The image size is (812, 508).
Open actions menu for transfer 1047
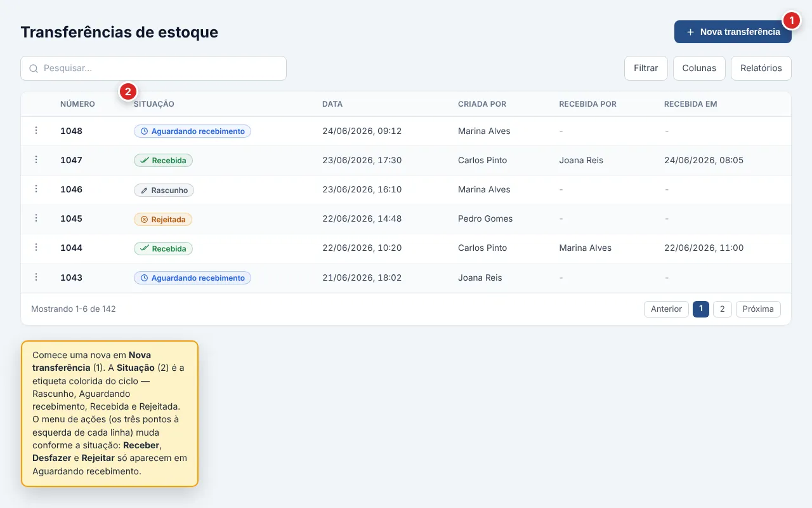36,160
